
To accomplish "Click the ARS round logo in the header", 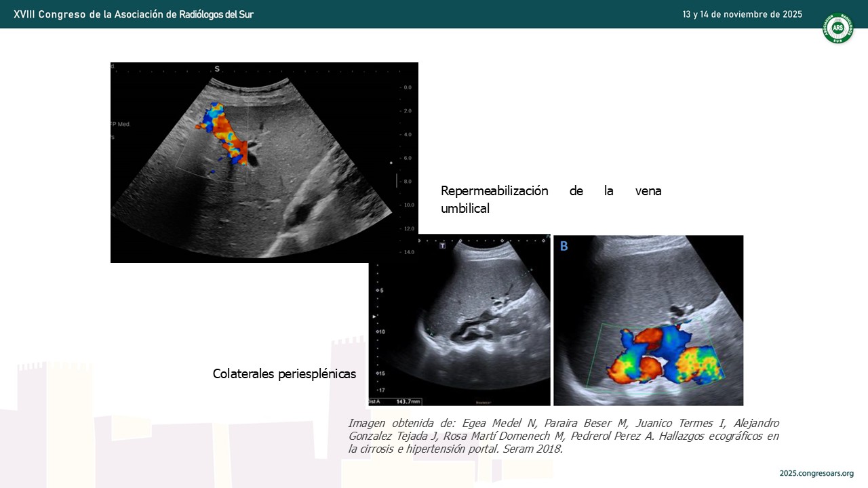I will tap(837, 28).
